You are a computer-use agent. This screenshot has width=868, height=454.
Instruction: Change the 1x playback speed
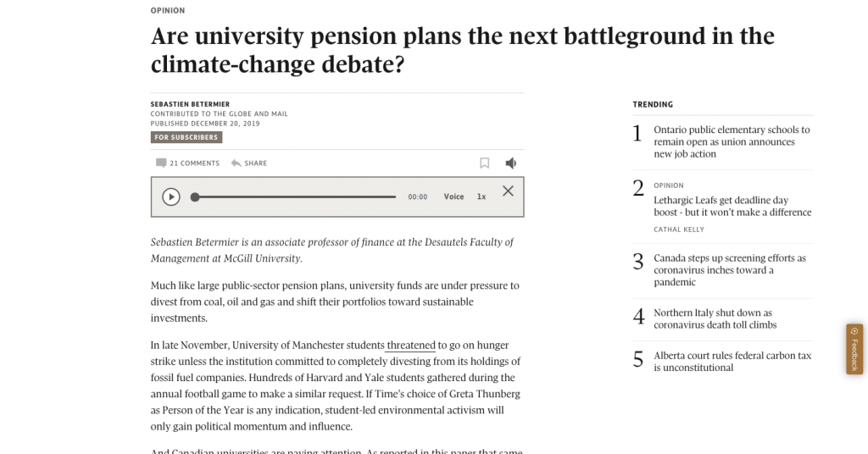pos(481,197)
